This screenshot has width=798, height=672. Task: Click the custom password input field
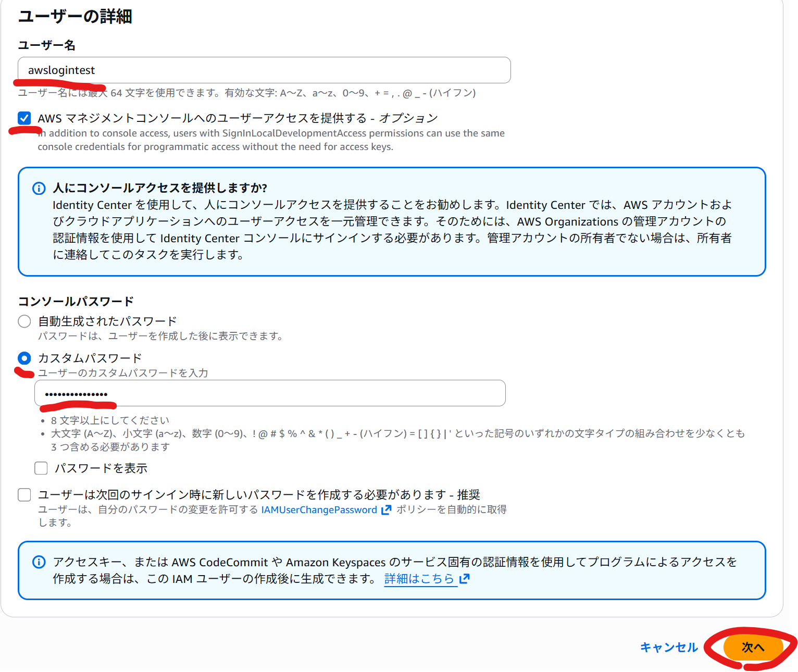coord(270,393)
